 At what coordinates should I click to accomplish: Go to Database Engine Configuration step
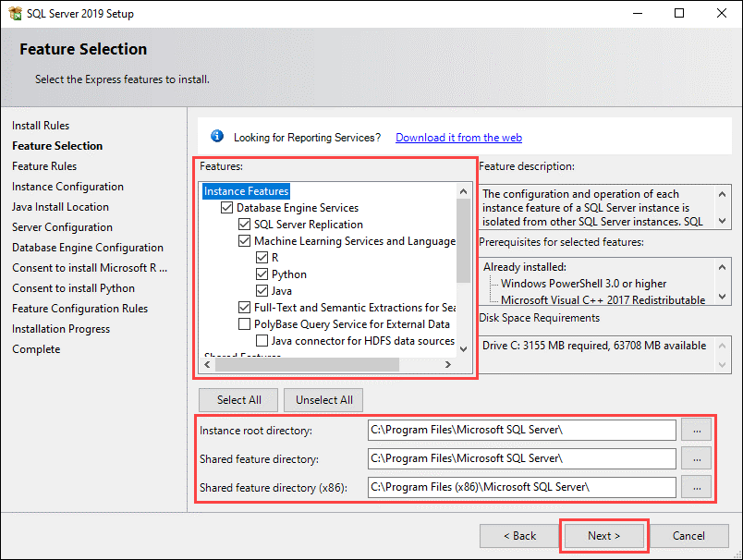[87, 247]
